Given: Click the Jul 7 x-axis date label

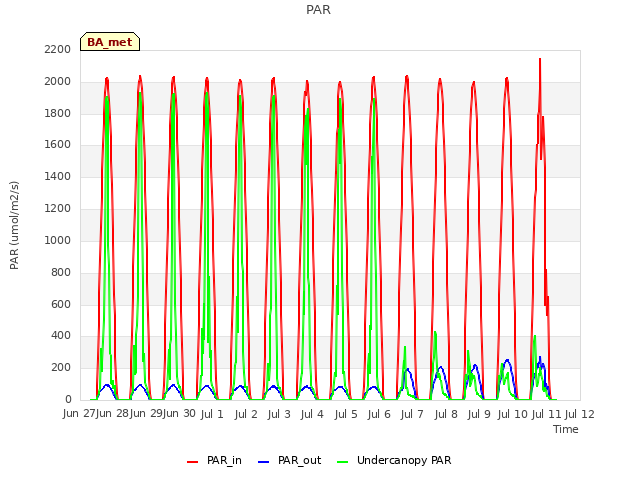Looking at the screenshot, I should click(x=412, y=415).
